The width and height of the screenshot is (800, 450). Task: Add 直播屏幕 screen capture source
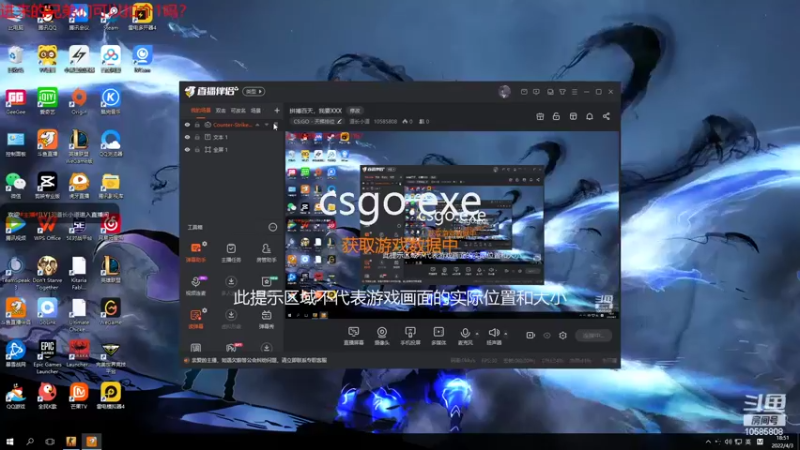[x=354, y=336]
